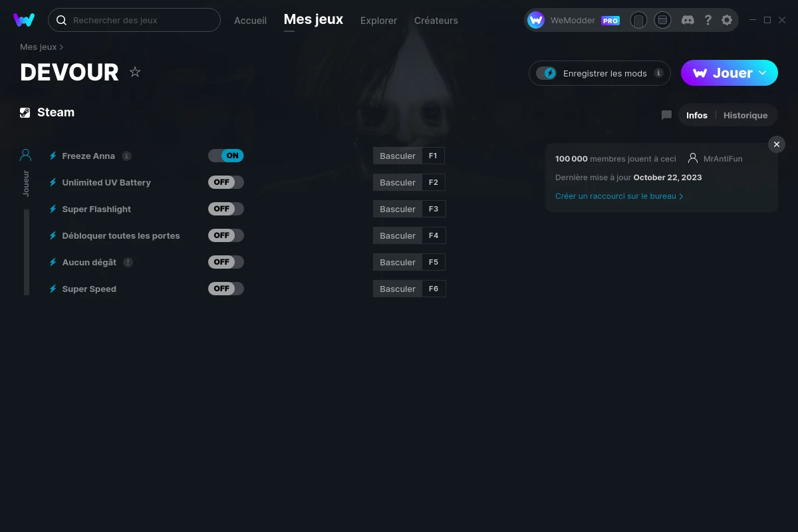798x532 pixels.
Task: Show info for Freeze Anna
Action: 126,156
